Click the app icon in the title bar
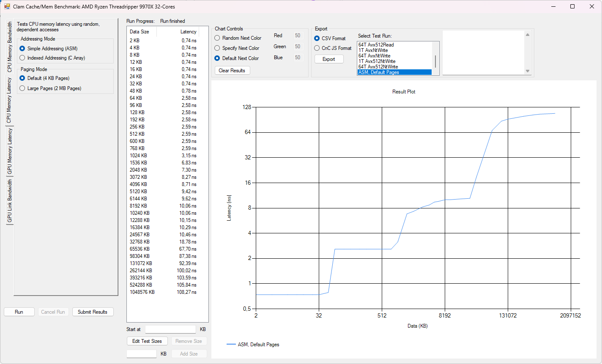 pos(7,7)
